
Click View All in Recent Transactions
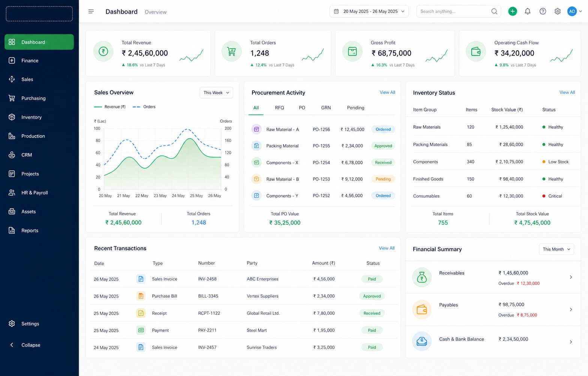pyautogui.click(x=387, y=248)
